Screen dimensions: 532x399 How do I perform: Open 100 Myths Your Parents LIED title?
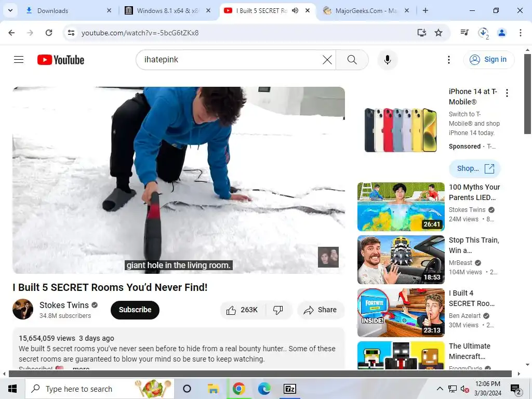tap(474, 192)
